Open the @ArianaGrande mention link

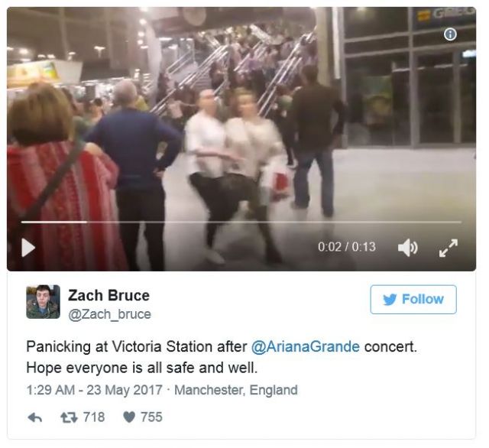[x=306, y=347]
